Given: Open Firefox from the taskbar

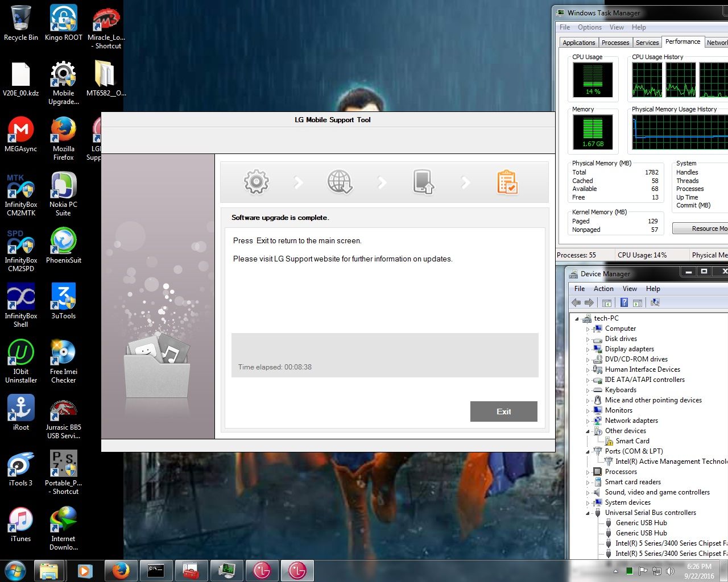Looking at the screenshot, I should pos(121,570).
